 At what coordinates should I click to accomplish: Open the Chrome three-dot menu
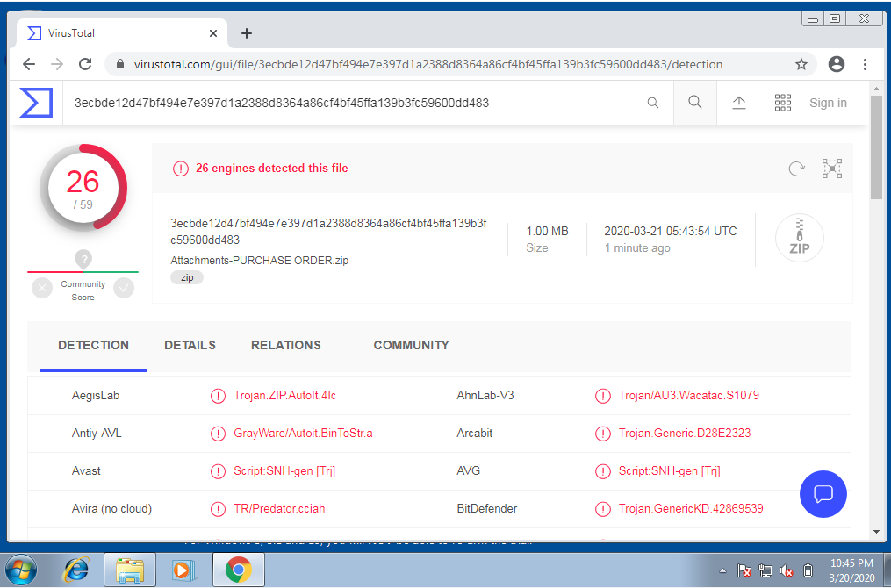pos(865,64)
